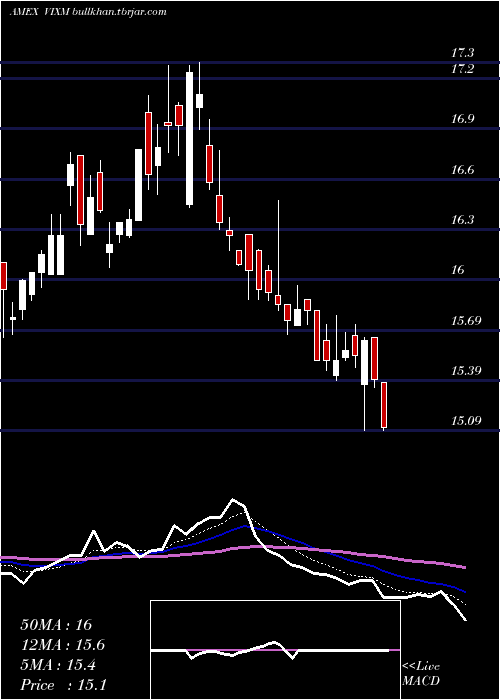Select the tallest white candle near the peak
This screenshot has width=500, height=700.
pyautogui.click(x=190, y=136)
